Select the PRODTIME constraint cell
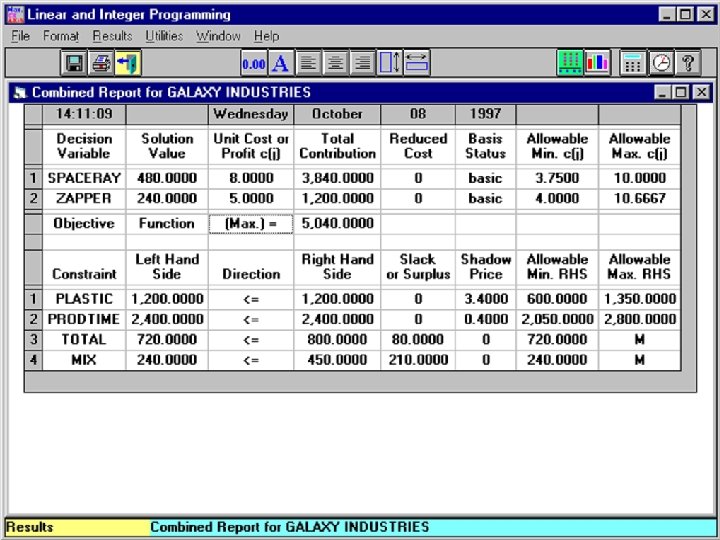720x540 pixels. (84, 319)
